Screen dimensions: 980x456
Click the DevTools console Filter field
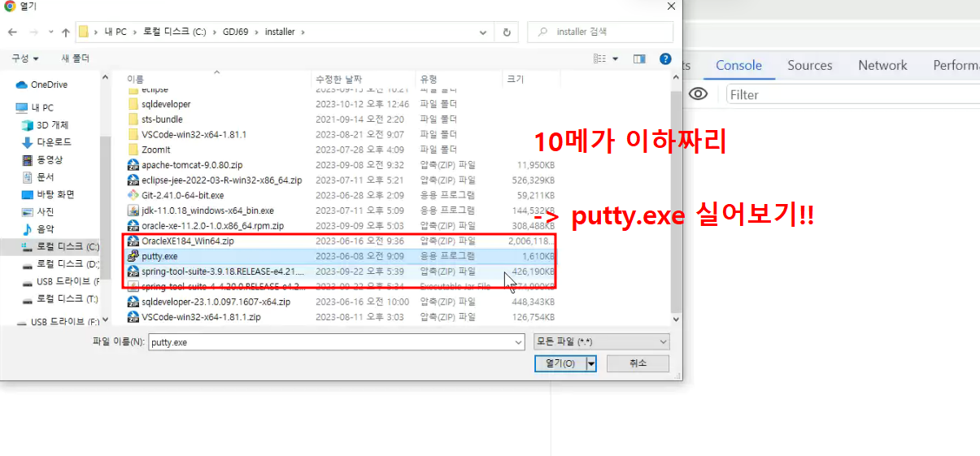click(852, 94)
